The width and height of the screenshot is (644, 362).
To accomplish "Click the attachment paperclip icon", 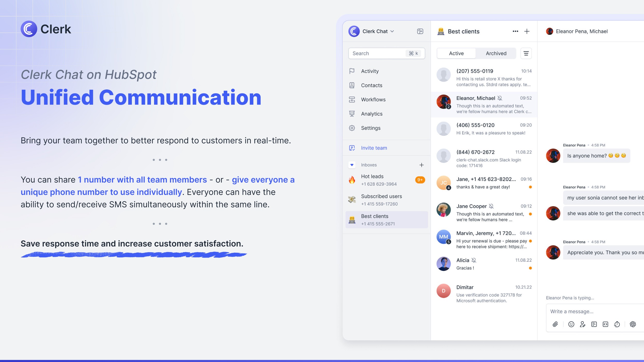I will (555, 324).
